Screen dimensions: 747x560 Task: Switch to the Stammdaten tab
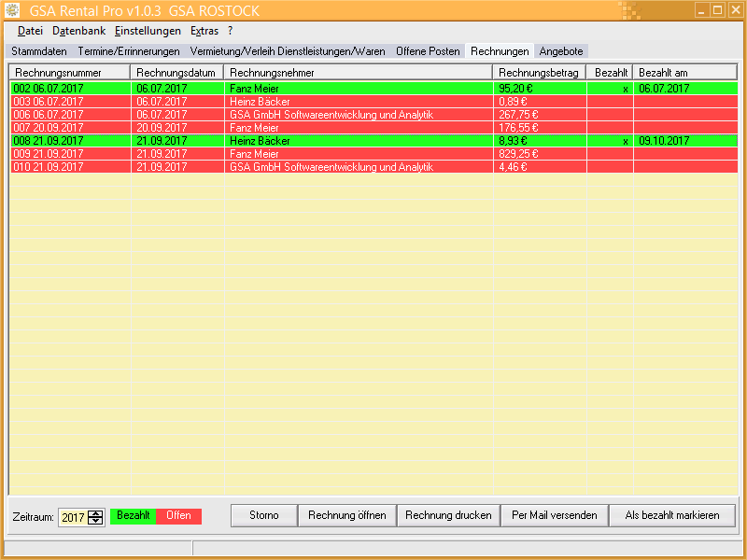tap(39, 51)
